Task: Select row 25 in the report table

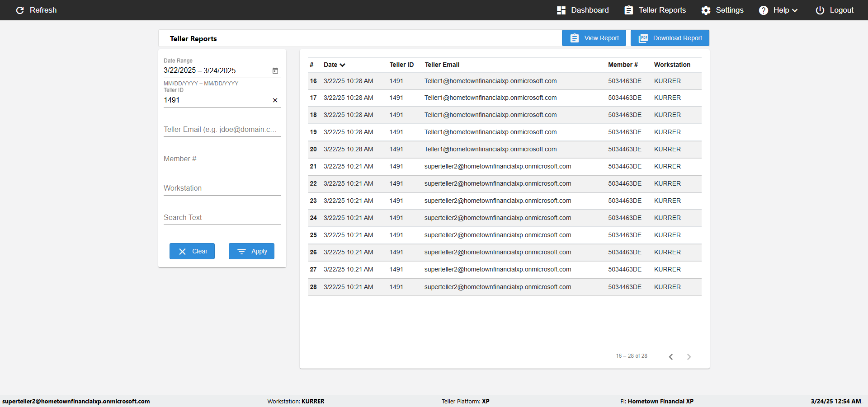Action: point(505,235)
